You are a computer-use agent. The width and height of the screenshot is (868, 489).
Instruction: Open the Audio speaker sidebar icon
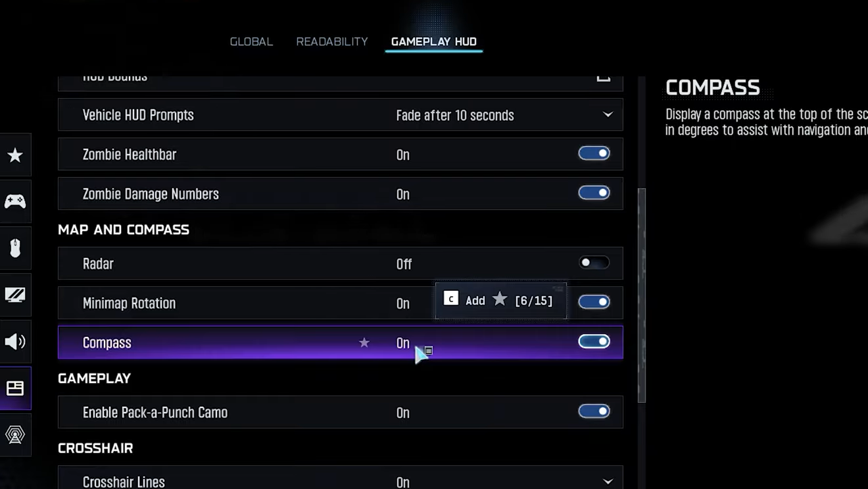[15, 342]
